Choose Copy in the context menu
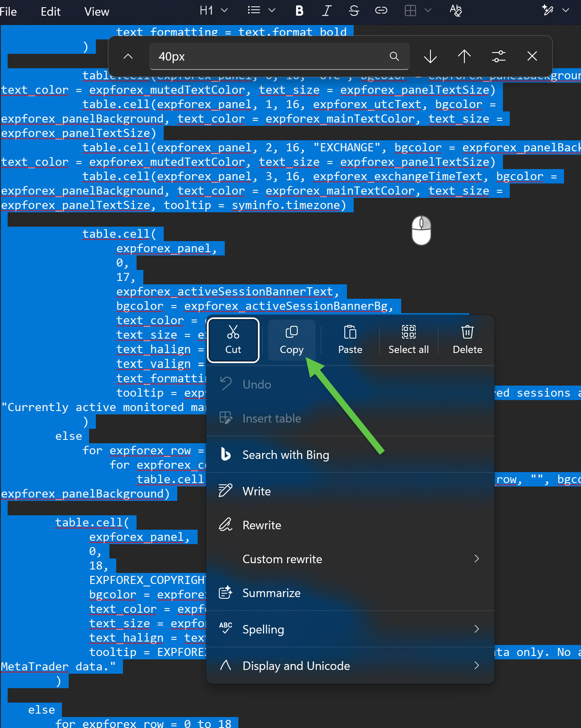Viewport: 581px width, 728px height. [x=292, y=340]
